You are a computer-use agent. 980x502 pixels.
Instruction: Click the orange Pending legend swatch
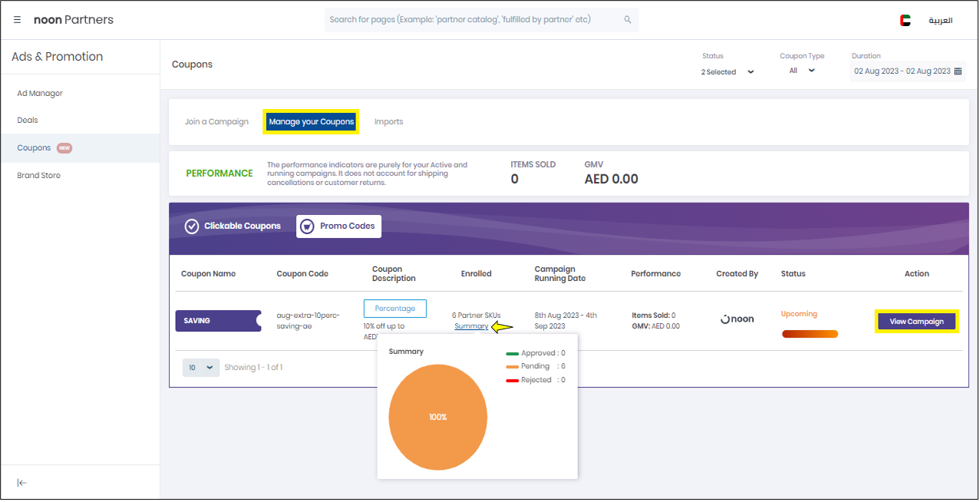coord(512,367)
